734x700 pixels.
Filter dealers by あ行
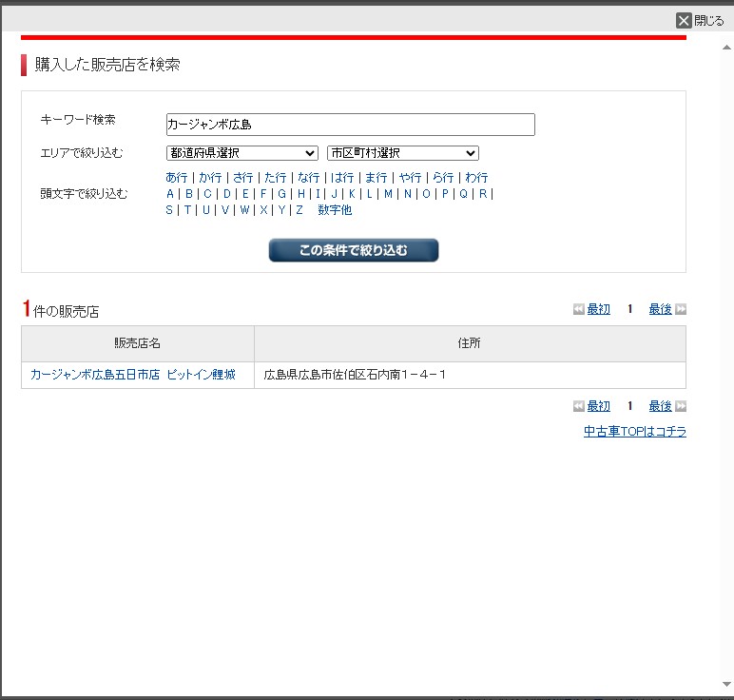click(177, 178)
